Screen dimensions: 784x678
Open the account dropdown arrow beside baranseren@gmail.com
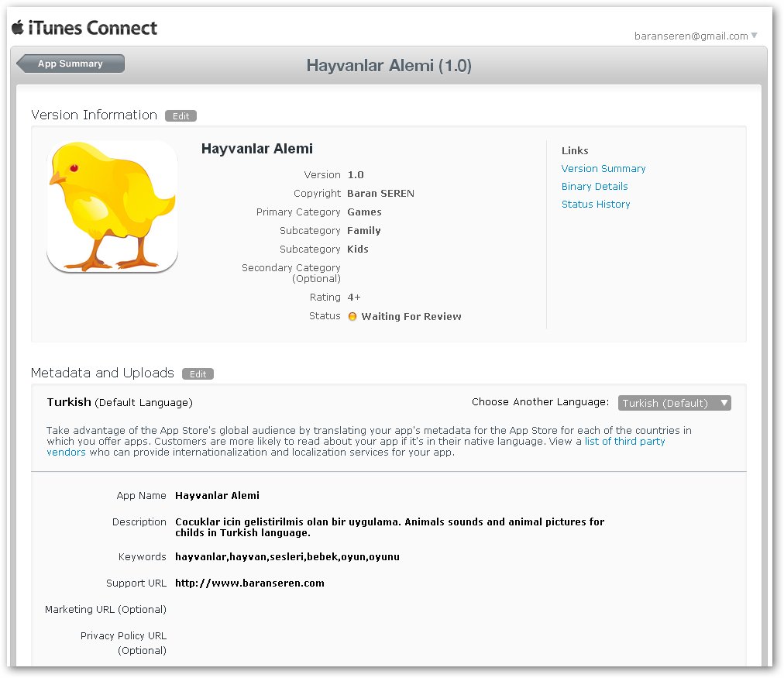754,36
